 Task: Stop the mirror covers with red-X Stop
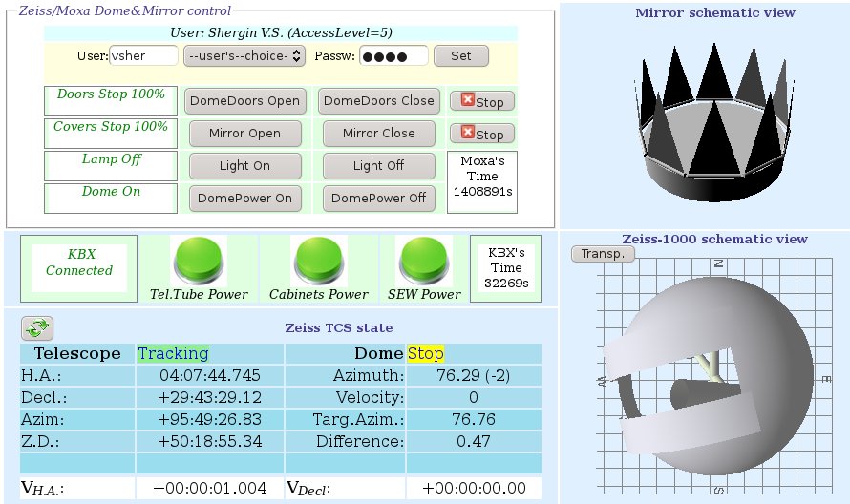pos(482,134)
